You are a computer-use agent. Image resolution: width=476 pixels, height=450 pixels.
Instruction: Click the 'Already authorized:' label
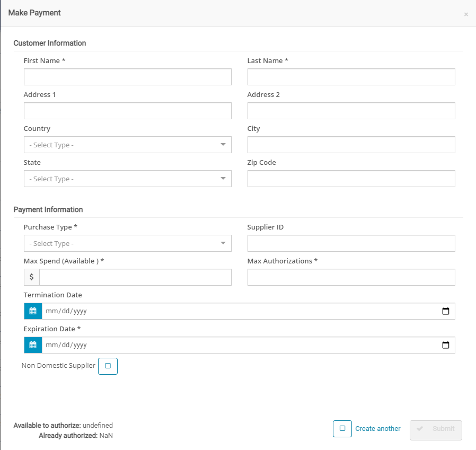[68, 436]
